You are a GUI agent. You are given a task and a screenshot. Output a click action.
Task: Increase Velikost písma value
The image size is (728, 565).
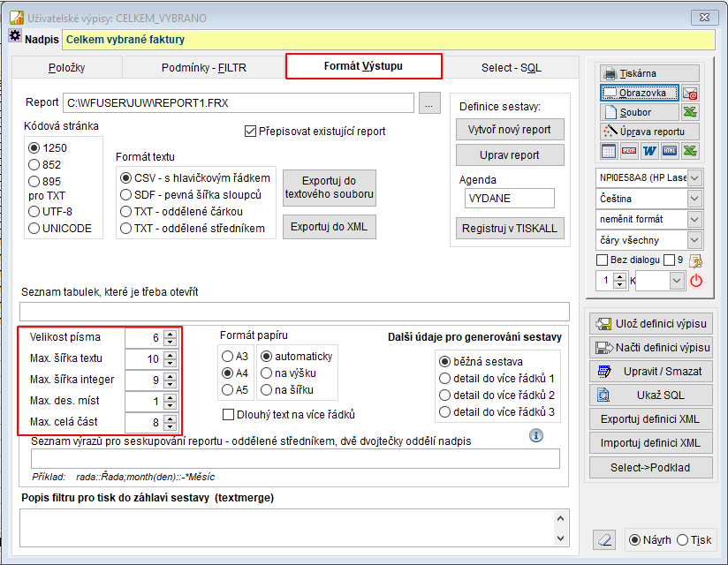coord(171,334)
